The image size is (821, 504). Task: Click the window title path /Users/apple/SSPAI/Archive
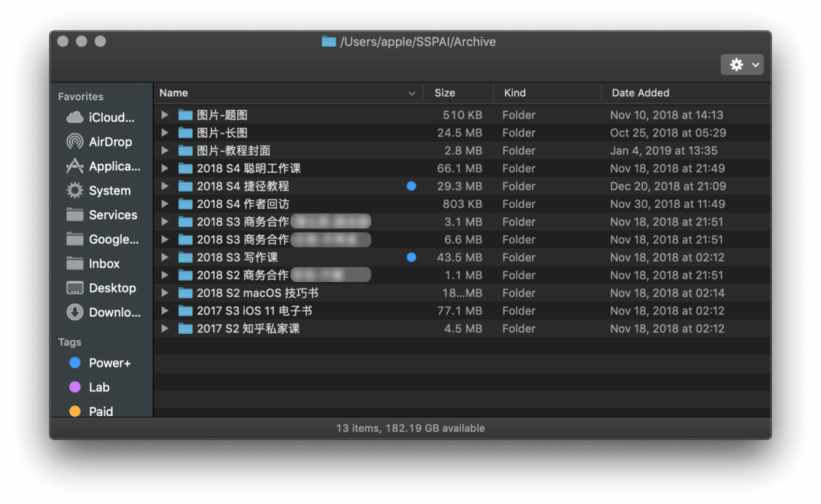[x=418, y=41]
